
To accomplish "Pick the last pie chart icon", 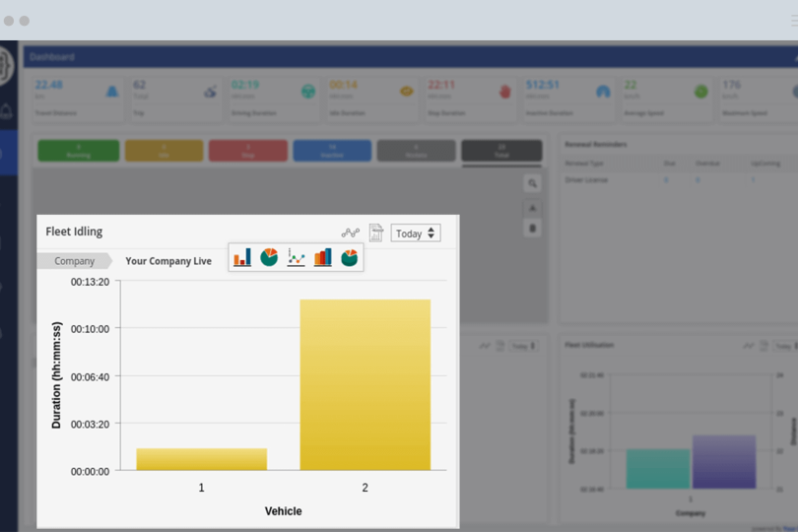I will pyautogui.click(x=349, y=257).
